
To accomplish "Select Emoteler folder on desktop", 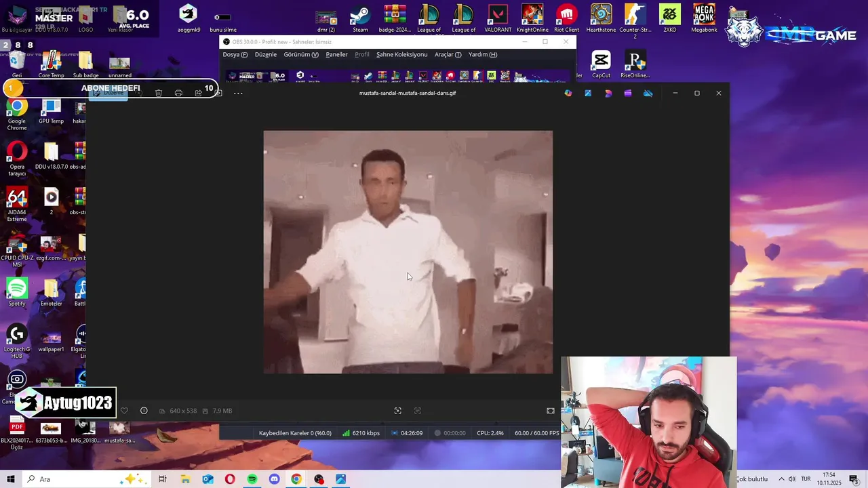I will click(51, 293).
